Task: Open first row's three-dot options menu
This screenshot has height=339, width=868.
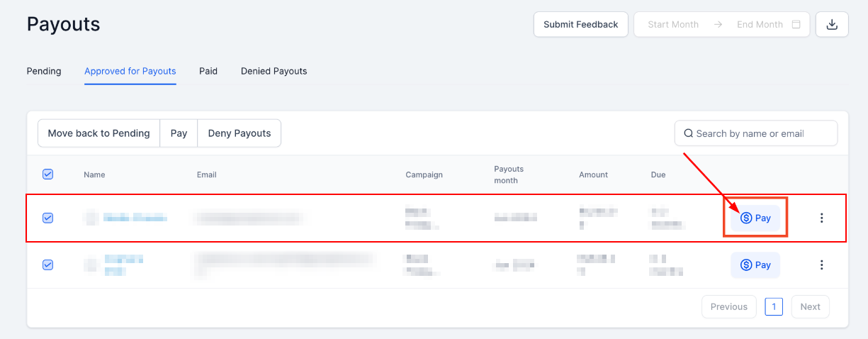Action: (x=822, y=218)
